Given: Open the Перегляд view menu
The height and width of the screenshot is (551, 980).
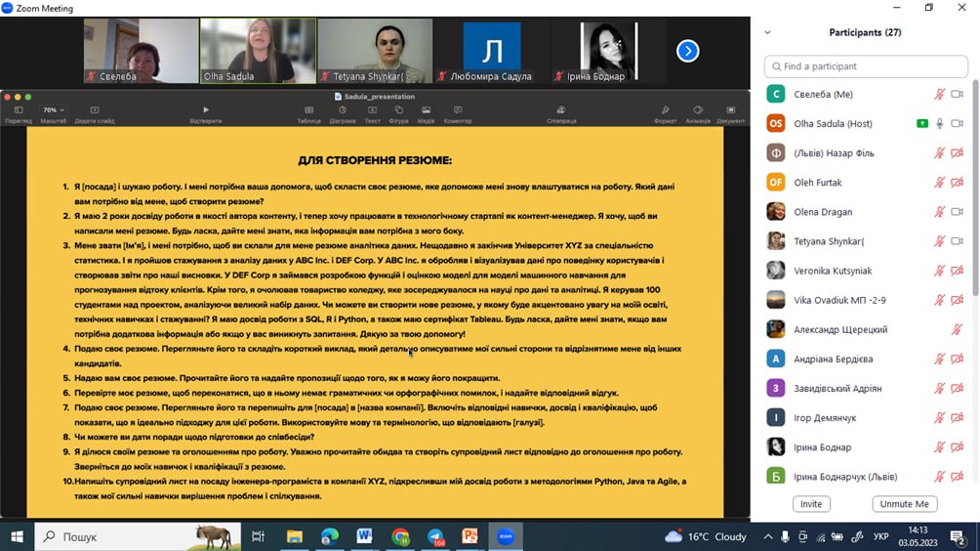Looking at the screenshot, I should coord(18,110).
